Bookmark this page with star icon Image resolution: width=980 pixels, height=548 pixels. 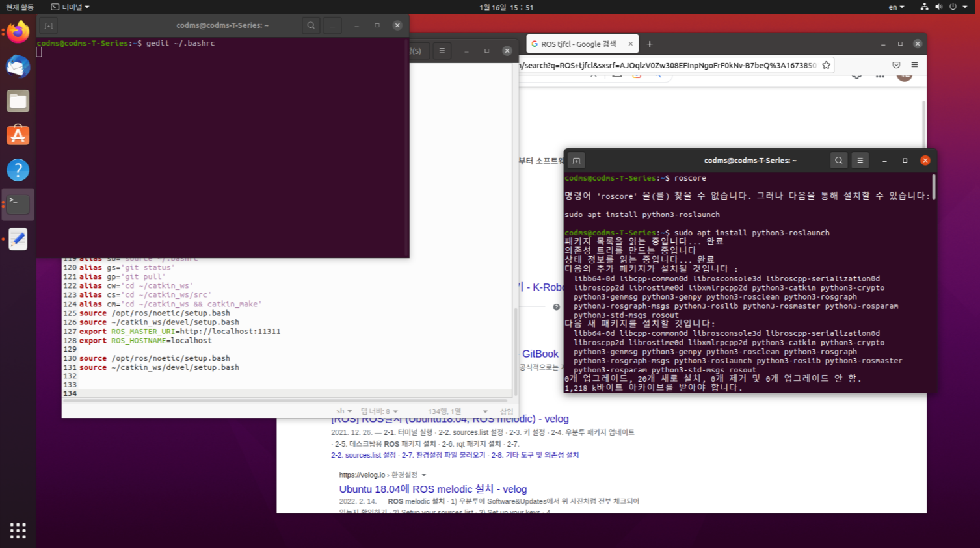coord(826,65)
